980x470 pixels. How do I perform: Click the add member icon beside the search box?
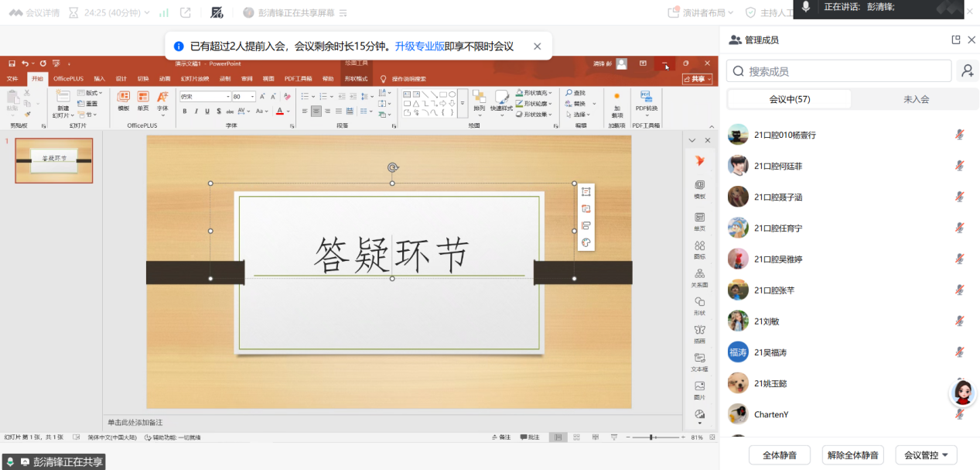coord(967,71)
